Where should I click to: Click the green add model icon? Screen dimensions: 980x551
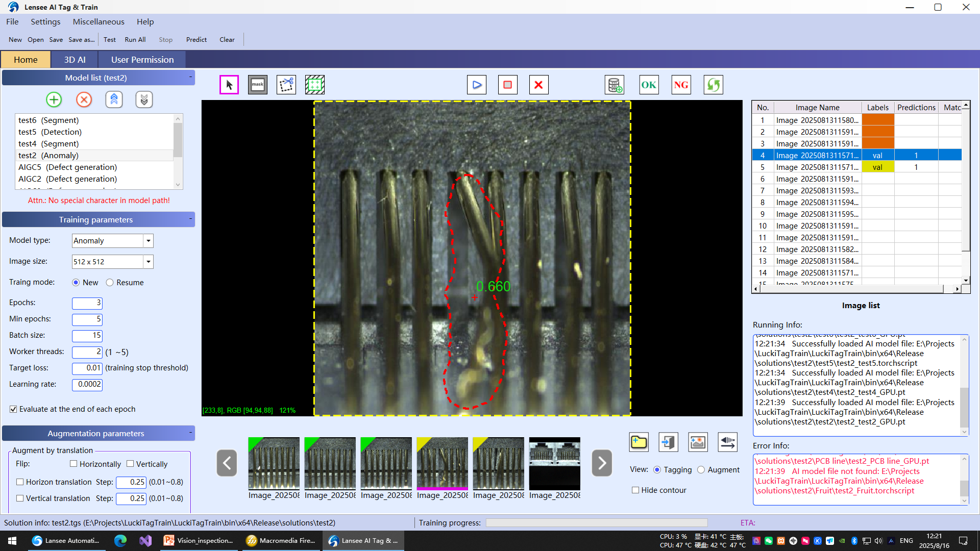coord(54,99)
